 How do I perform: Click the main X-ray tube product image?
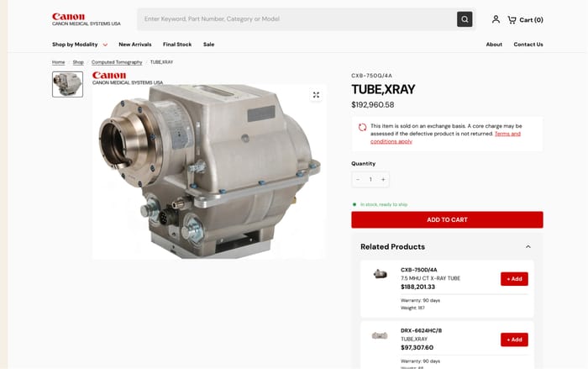tap(209, 171)
